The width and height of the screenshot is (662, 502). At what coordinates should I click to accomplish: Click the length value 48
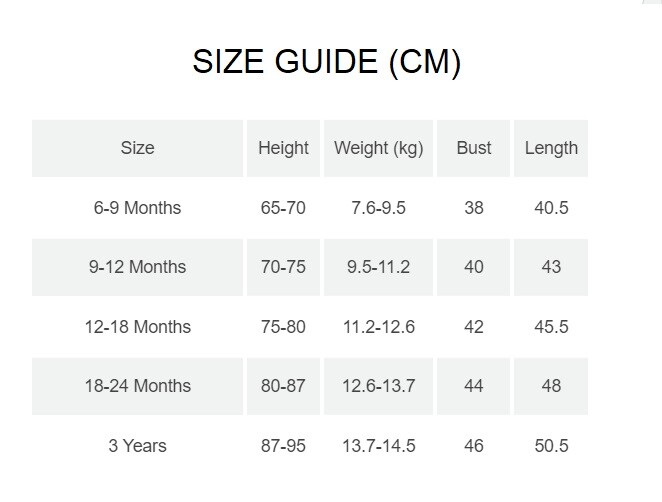point(551,386)
